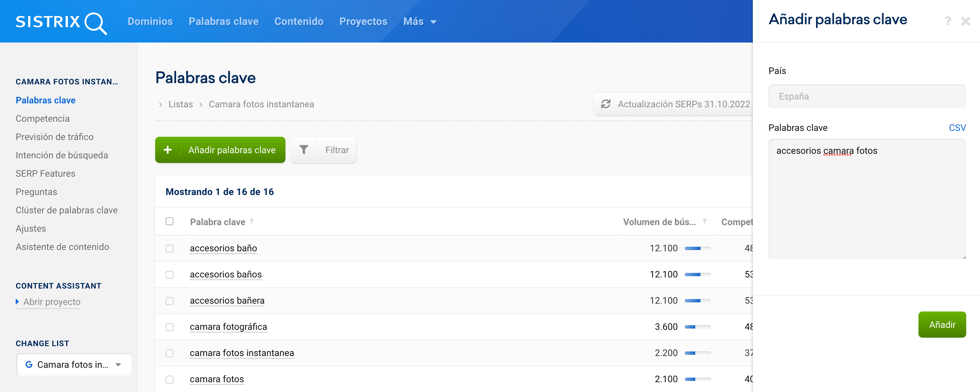This screenshot has height=392, width=980.
Task: Open Competencia in the sidebar
Action: click(x=43, y=119)
